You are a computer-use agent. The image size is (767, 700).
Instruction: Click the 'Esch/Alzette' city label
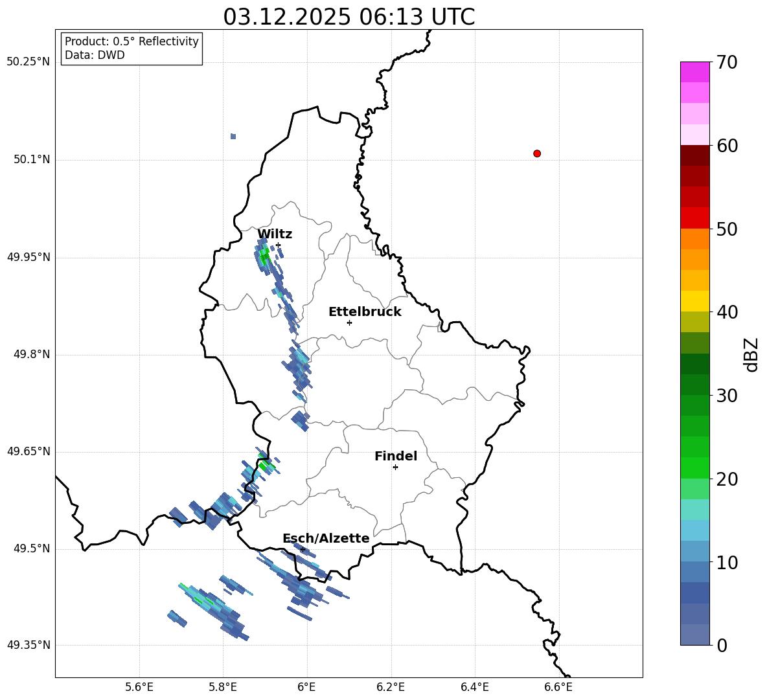(x=326, y=538)
